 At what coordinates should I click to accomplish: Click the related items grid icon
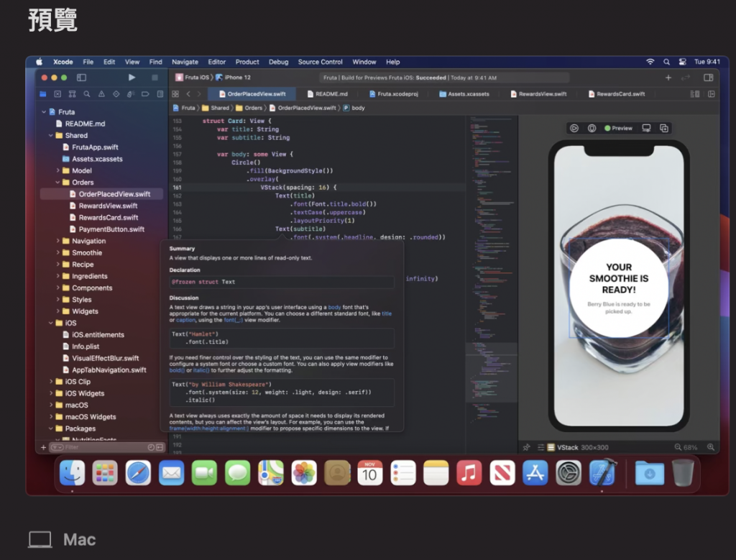[175, 94]
